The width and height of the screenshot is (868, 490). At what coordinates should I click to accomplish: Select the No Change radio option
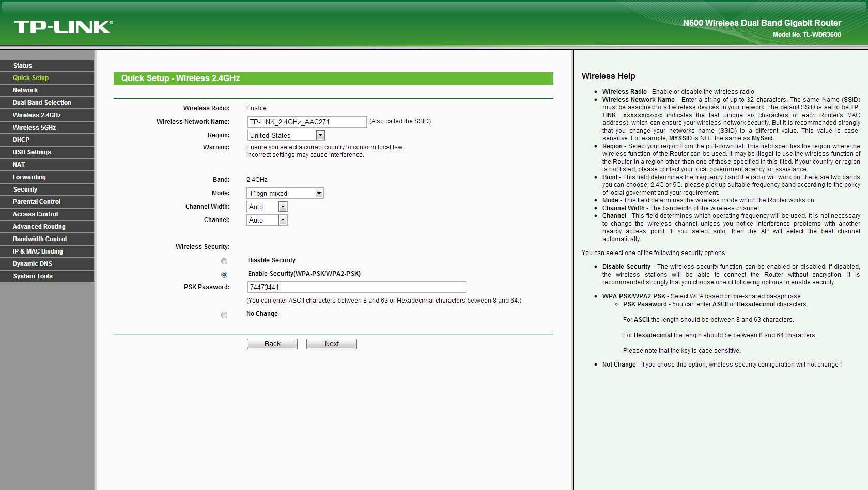(224, 315)
